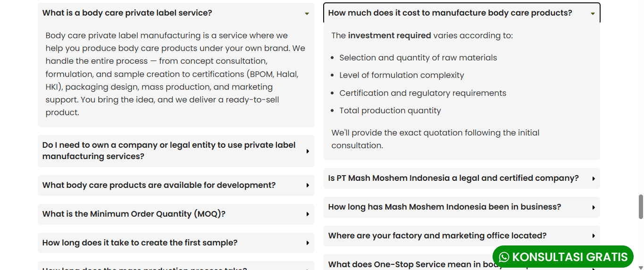644x270 pixels.
Task: Expand arrow for how long in business
Action: (x=594, y=207)
